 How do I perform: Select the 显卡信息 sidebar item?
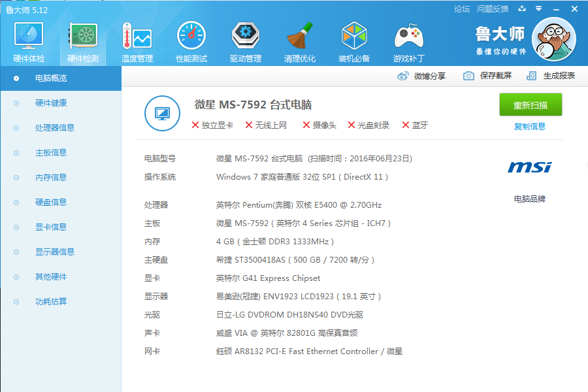[x=42, y=227]
